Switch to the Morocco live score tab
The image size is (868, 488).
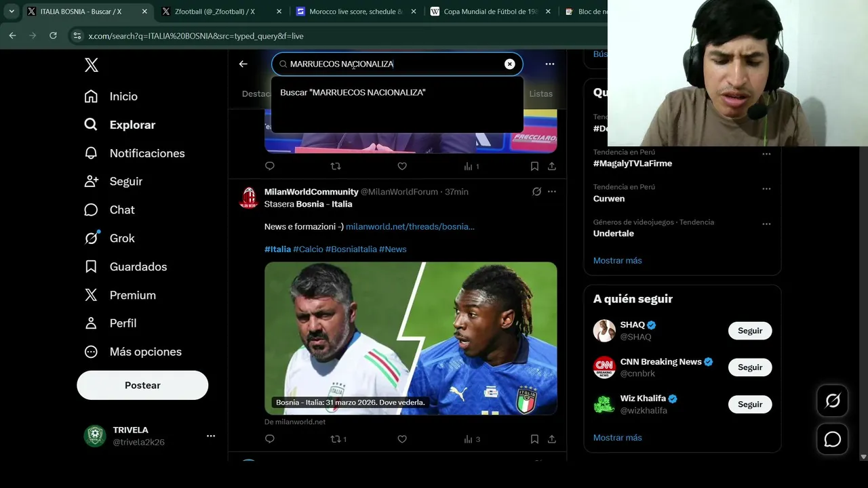click(x=355, y=12)
